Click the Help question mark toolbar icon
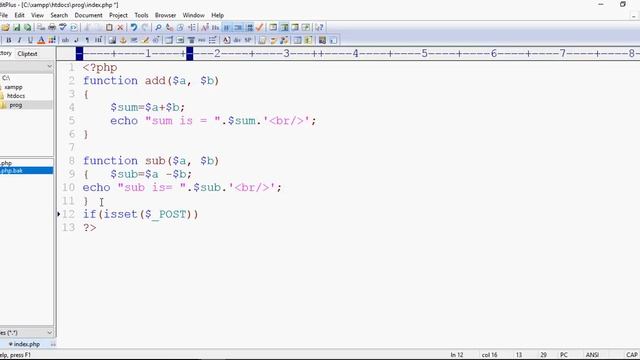The width and height of the screenshot is (640, 360). pos(320,27)
